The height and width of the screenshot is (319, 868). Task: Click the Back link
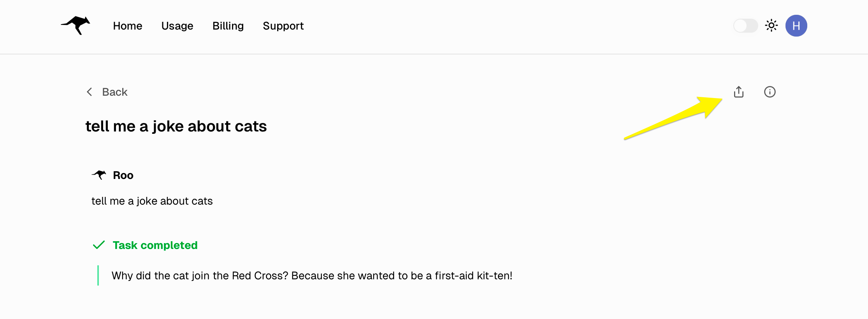(x=114, y=92)
